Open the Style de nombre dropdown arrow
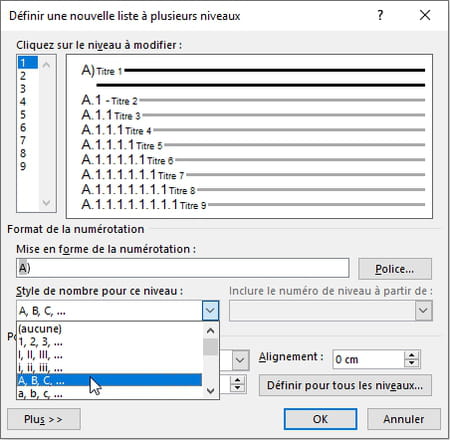This screenshot has height=440, width=450. pyautogui.click(x=210, y=311)
